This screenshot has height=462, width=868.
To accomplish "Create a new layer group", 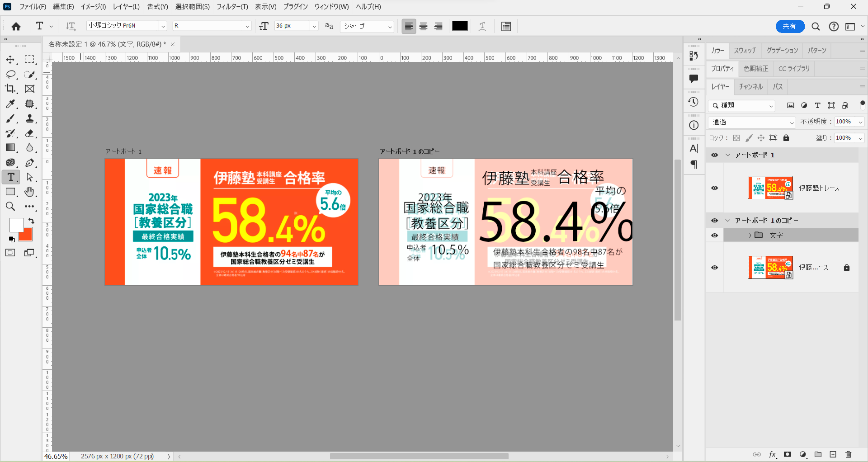I will 818,454.
